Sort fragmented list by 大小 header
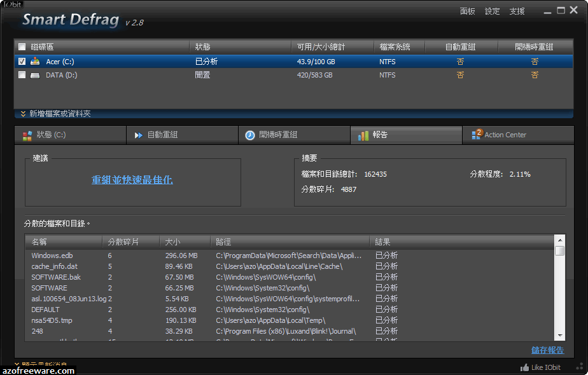Image resolution: width=588 pixels, height=375 pixels. click(x=185, y=242)
